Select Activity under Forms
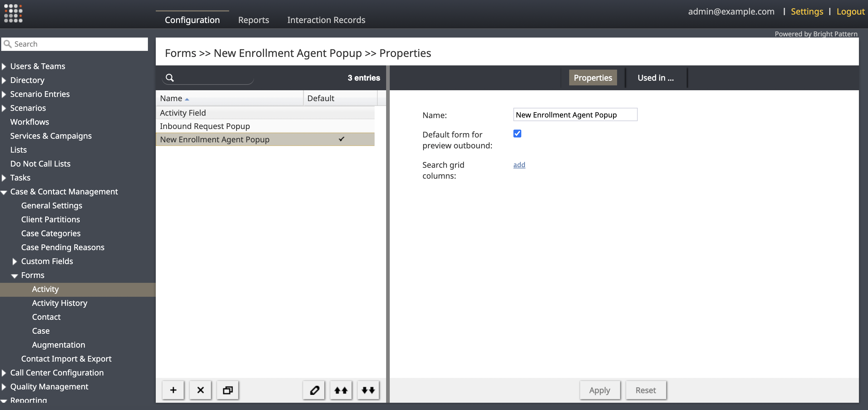This screenshot has width=868, height=410. coord(78,289)
